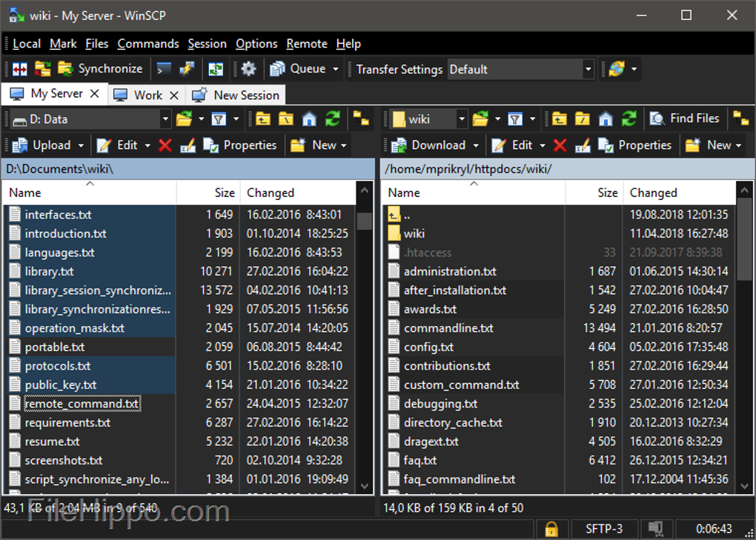Click the lock icon in status bar
This screenshot has height=540, width=756.
[551, 529]
